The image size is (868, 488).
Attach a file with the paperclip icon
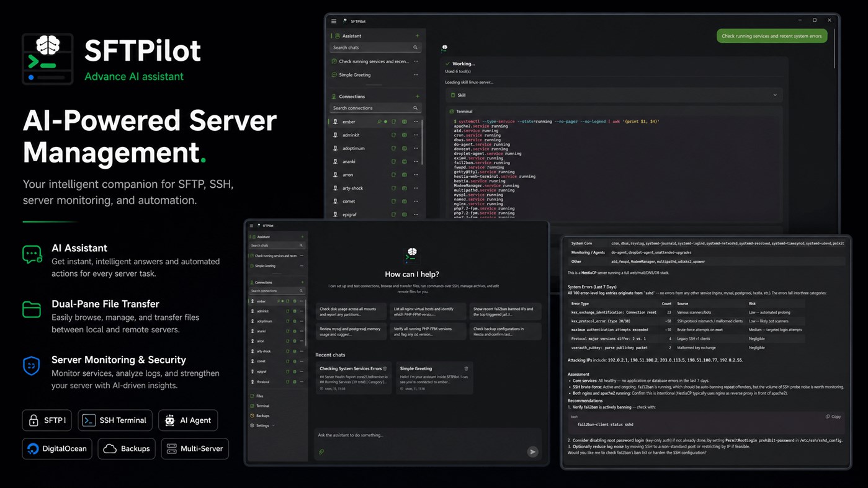click(321, 452)
